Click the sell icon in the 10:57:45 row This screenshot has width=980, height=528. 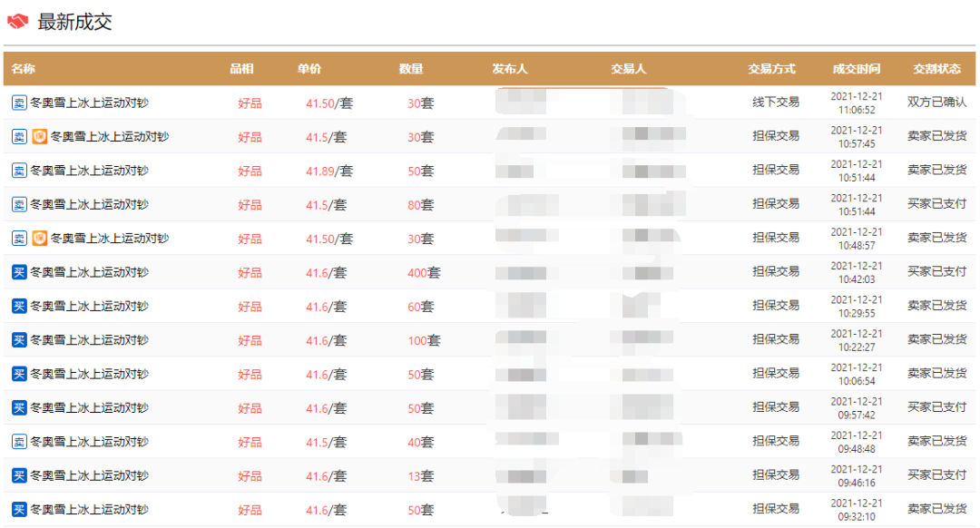[x=19, y=136]
